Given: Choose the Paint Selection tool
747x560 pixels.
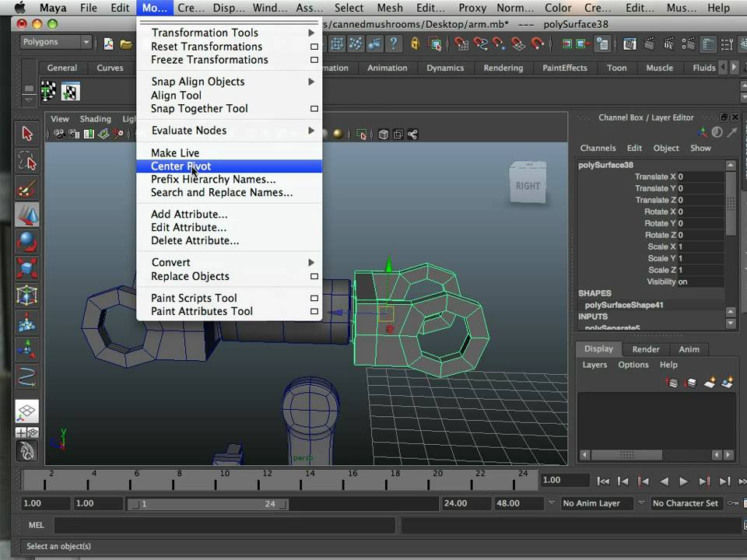Looking at the screenshot, I should [27, 188].
